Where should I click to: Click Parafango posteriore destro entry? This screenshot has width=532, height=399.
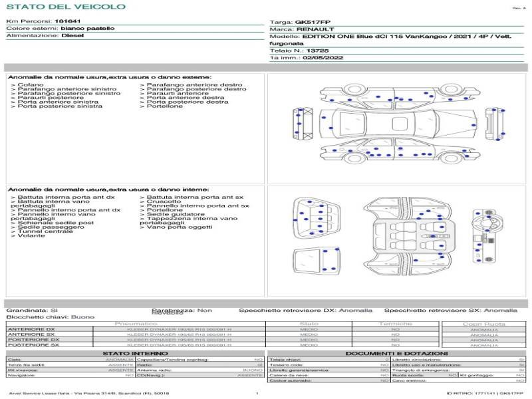193,89
